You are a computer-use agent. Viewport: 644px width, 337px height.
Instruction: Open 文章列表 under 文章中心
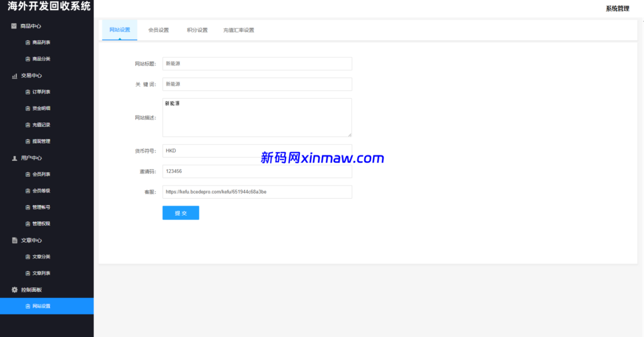(42, 273)
